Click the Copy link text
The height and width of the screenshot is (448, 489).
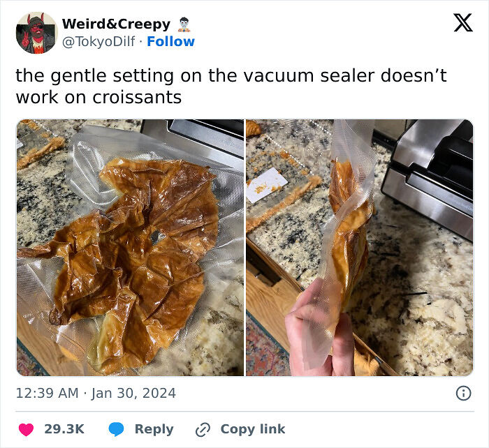253,429
